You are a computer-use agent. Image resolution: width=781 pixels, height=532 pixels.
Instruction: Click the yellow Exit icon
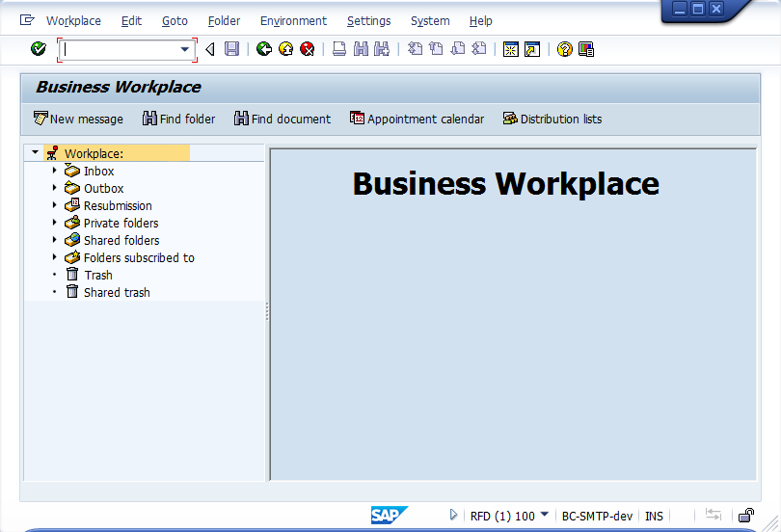(x=285, y=49)
